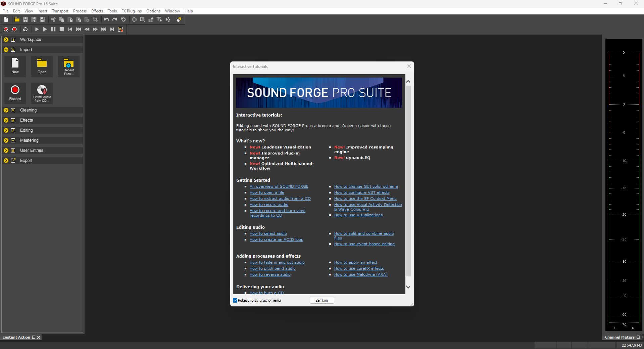Open 'How to record audio' tutorial link

click(x=269, y=205)
